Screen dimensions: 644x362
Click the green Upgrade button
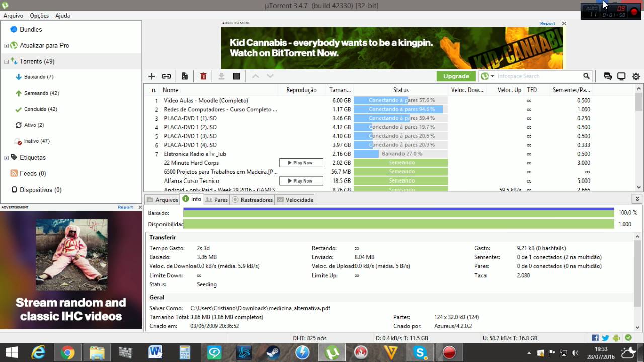(x=456, y=76)
